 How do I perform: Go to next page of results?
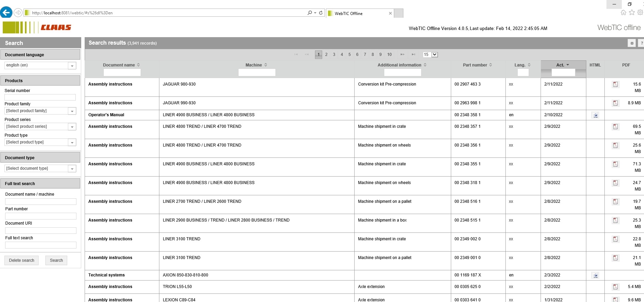(x=402, y=55)
